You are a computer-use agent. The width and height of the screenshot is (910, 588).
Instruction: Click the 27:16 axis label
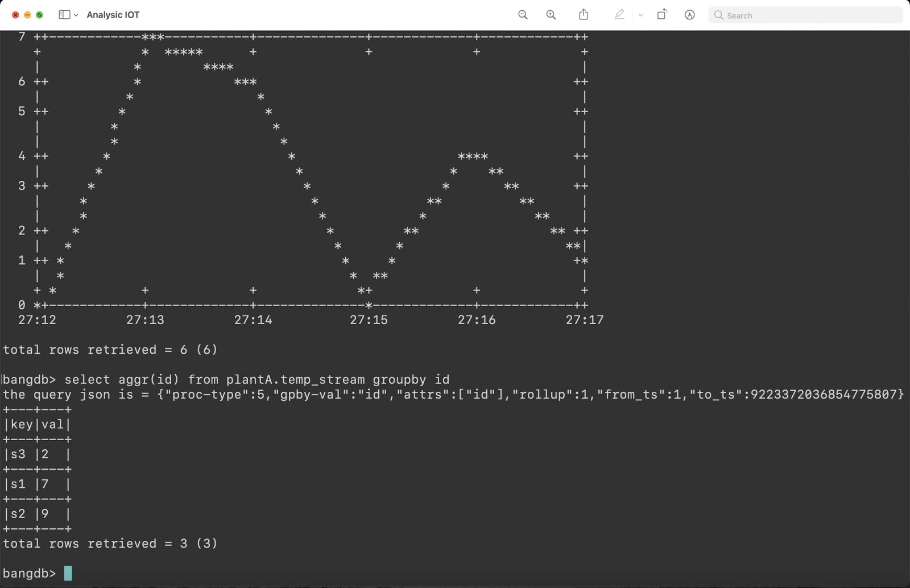pyautogui.click(x=477, y=320)
